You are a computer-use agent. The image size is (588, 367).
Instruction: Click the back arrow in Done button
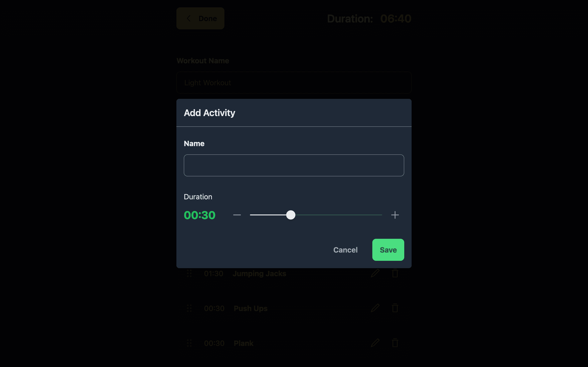pyautogui.click(x=189, y=18)
